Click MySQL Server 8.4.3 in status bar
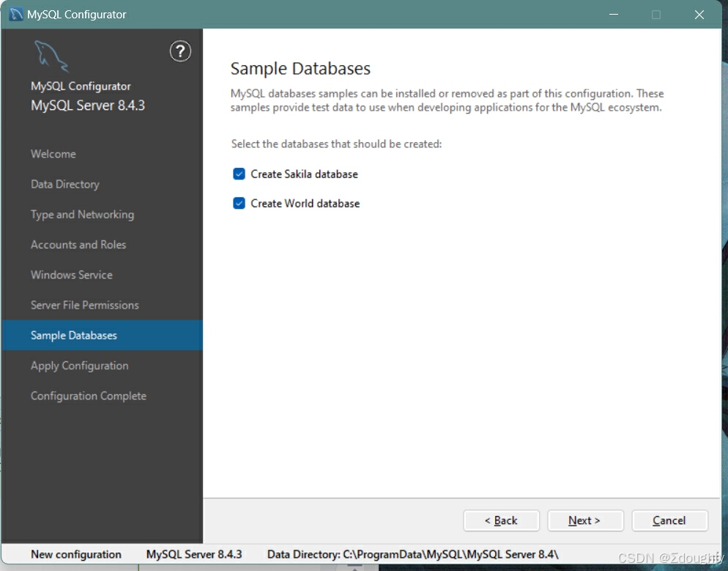Viewport: 728px width, 571px height. coord(194,554)
